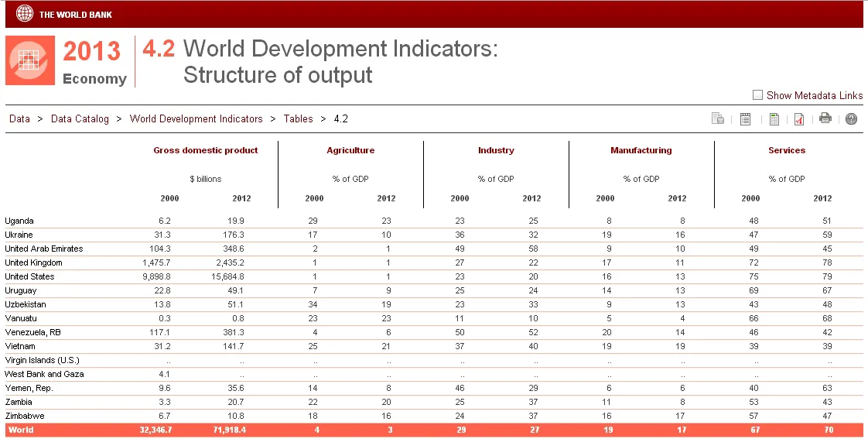This screenshot has height=439, width=868.
Task: Click the printer icon
Action: click(x=825, y=118)
